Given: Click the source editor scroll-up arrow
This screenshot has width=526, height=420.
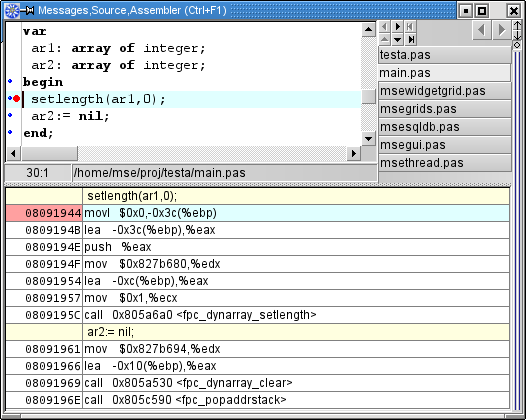Looking at the screenshot, I should tap(368, 30).
